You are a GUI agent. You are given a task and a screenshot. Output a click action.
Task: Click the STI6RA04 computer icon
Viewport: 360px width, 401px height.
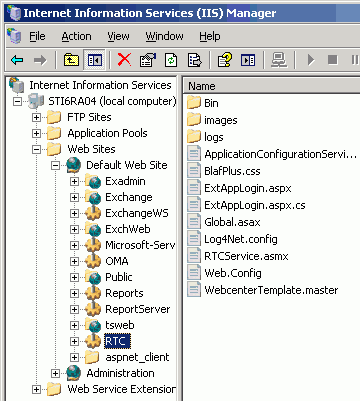pos(36,101)
